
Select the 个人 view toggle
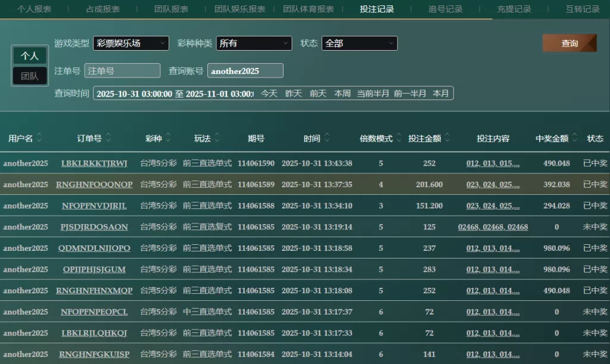click(30, 55)
